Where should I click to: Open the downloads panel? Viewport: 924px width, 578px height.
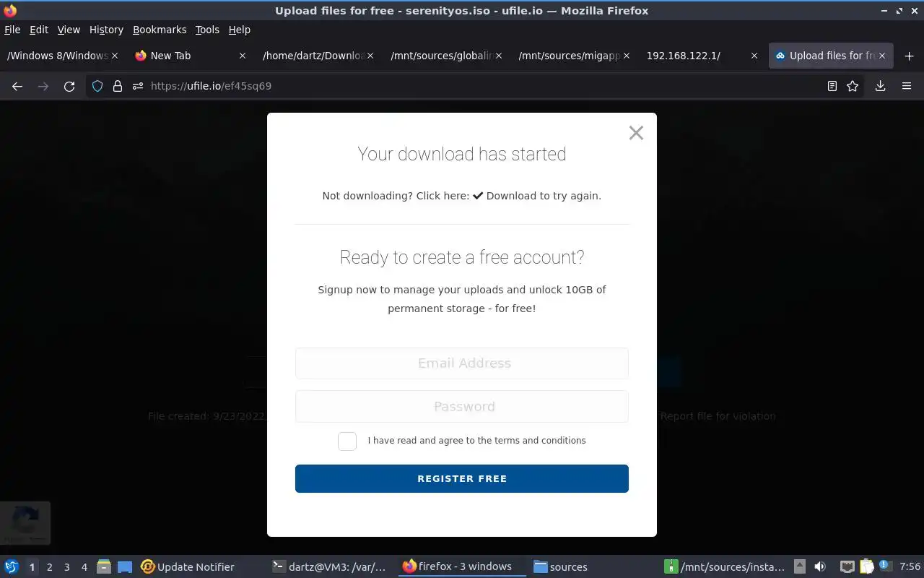coord(881,86)
